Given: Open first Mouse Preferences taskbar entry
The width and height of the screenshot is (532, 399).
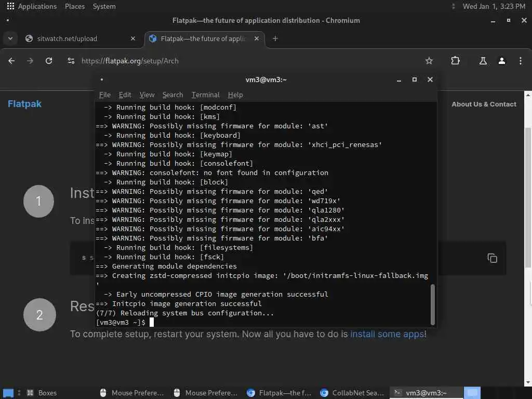Looking at the screenshot, I should 132,393.
